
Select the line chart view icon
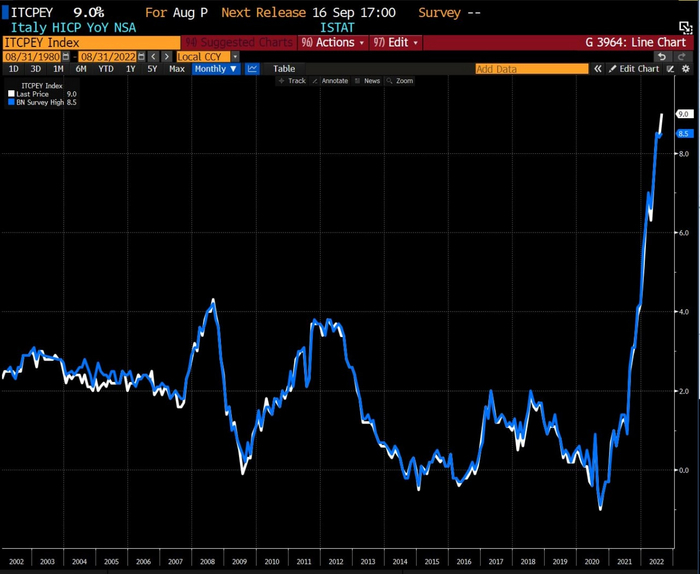[252, 69]
